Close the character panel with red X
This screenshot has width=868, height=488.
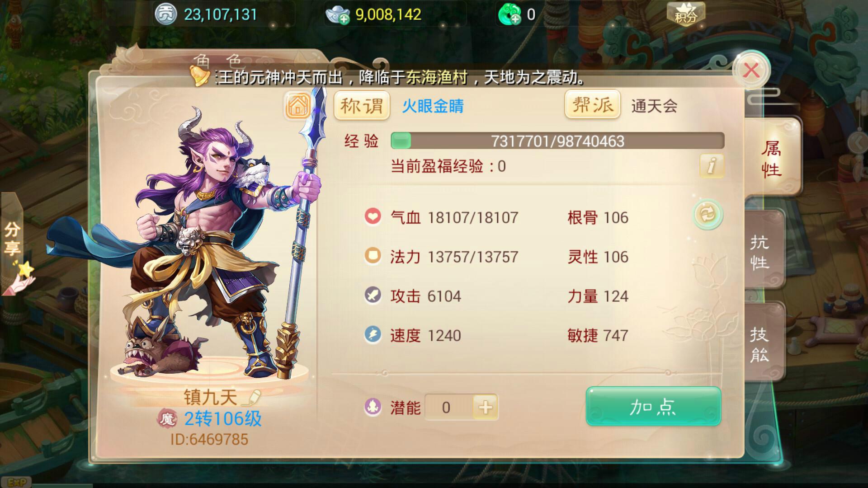click(751, 70)
